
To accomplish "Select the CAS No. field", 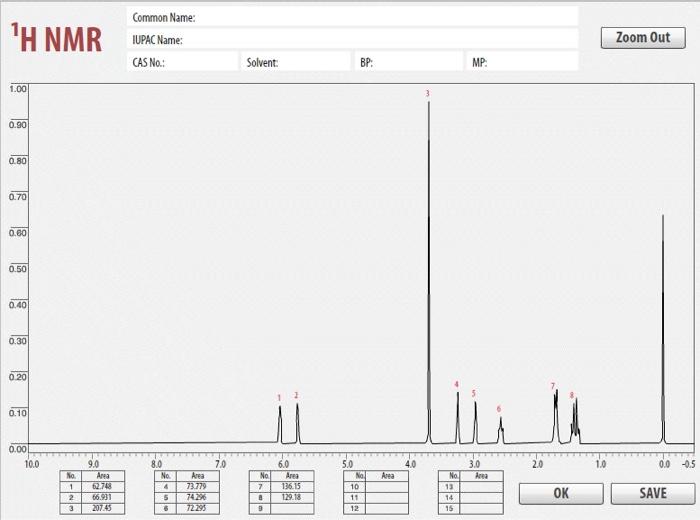I will (x=182, y=62).
